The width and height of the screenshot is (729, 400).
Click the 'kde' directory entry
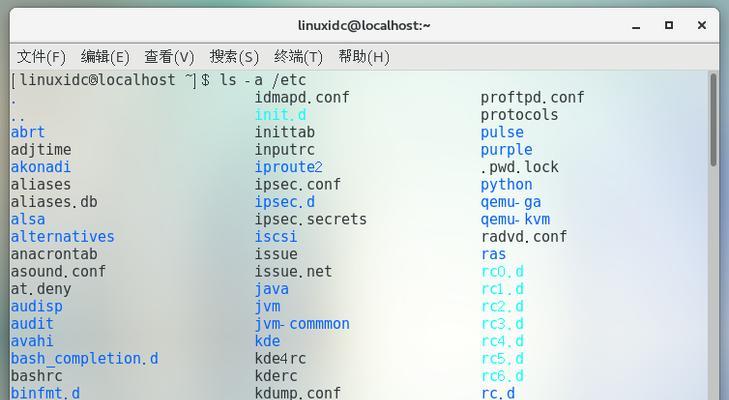click(x=267, y=341)
